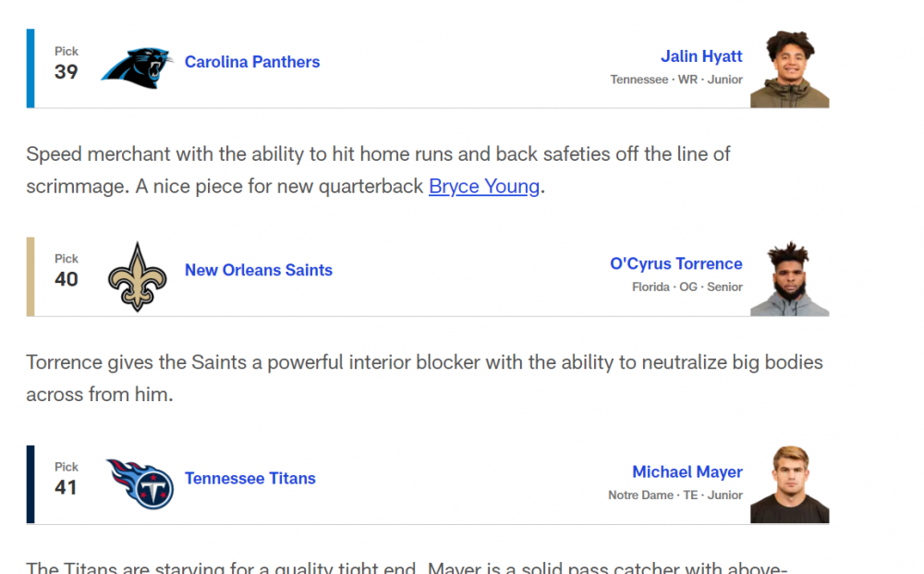Click the Pick 39 number label
The image size is (924, 574).
point(67,71)
